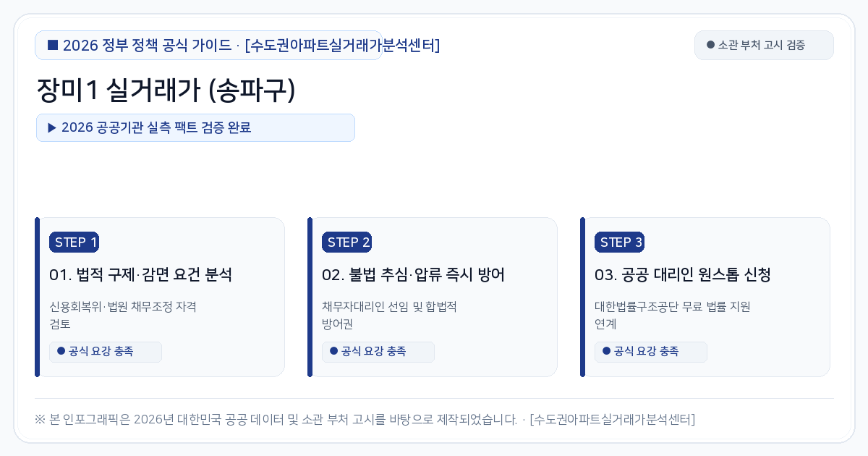
Task: Select the STEP 3 badge
Action: (619, 242)
